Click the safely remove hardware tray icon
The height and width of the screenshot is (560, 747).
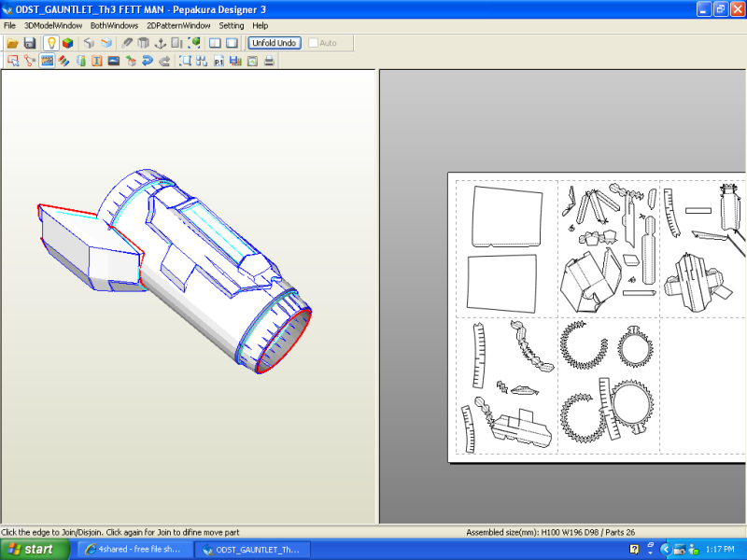(x=680, y=550)
